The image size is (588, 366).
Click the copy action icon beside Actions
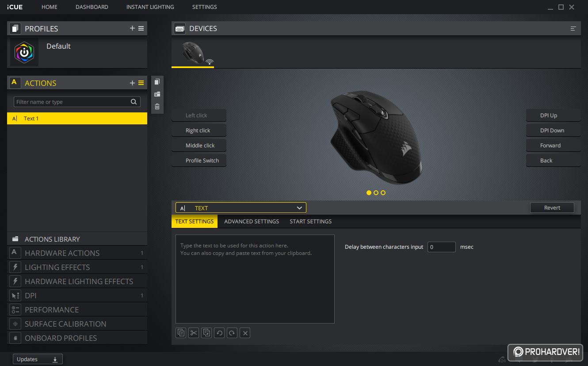click(157, 82)
